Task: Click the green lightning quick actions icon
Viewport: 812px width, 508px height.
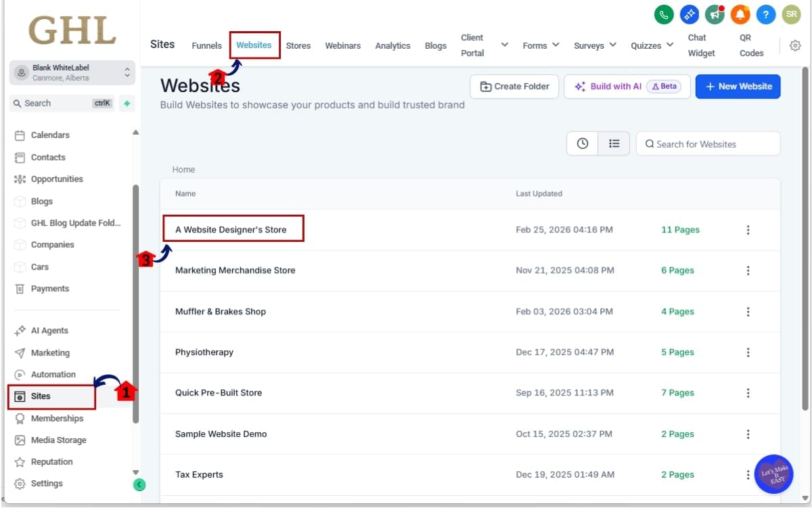Action: pyautogui.click(x=127, y=103)
